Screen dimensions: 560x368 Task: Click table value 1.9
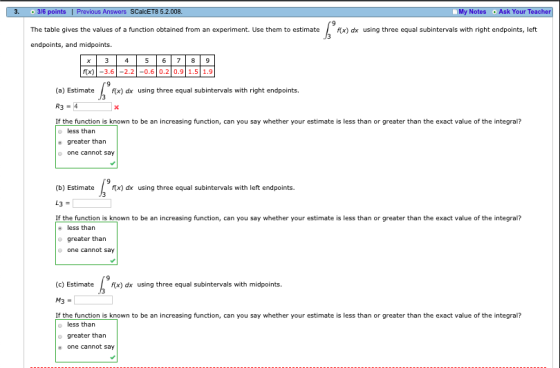tap(208, 72)
